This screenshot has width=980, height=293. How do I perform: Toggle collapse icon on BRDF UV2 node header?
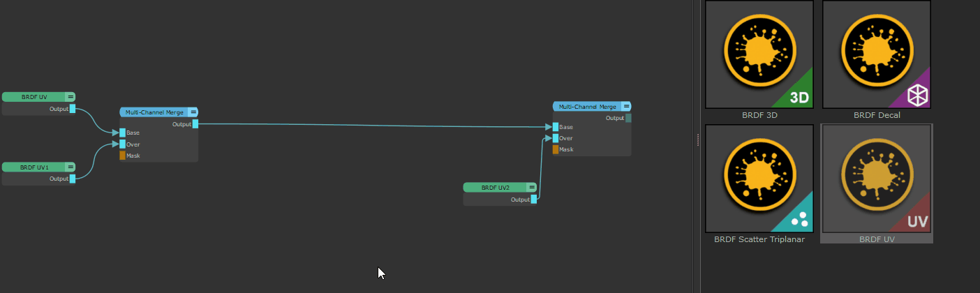point(532,188)
